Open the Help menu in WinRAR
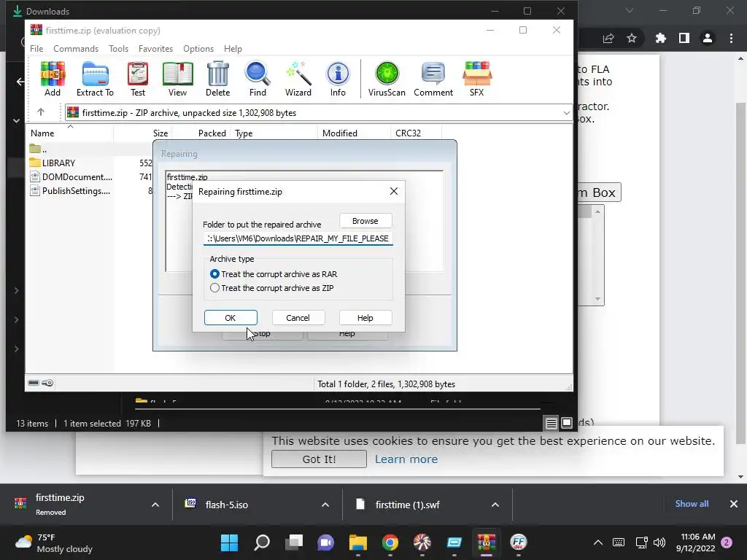747x560 pixels. click(x=233, y=49)
